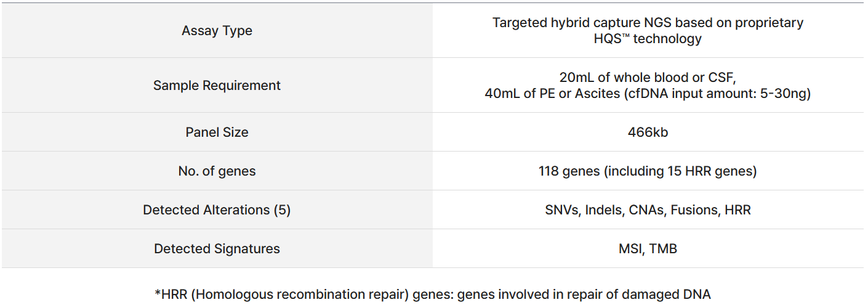Click the Panel Size row label
The image size is (868, 305).
(x=217, y=132)
